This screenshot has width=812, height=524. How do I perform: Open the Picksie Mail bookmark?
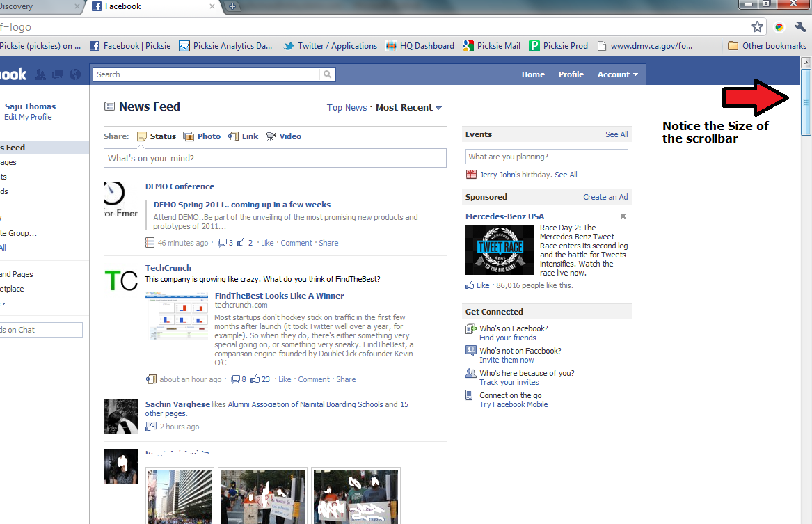tap(491, 46)
